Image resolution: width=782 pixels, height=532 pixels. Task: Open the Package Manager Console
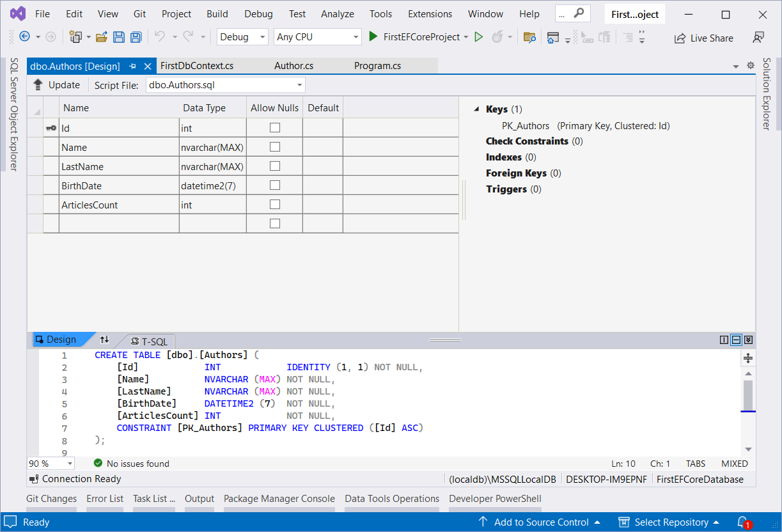click(279, 499)
